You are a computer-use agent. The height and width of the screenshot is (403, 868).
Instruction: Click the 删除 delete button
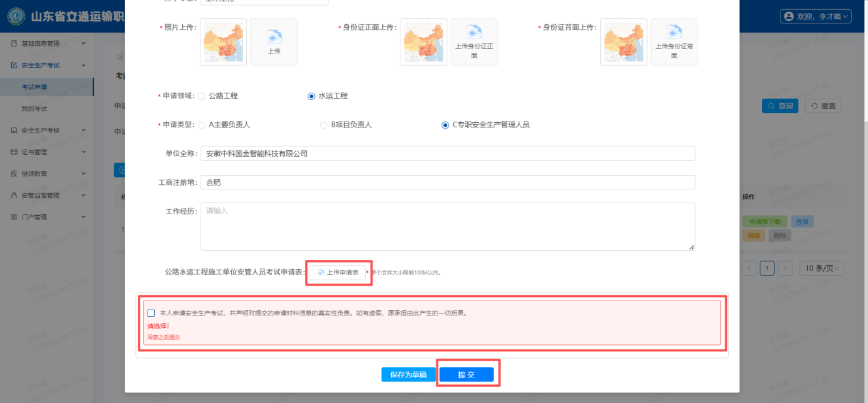coord(780,236)
